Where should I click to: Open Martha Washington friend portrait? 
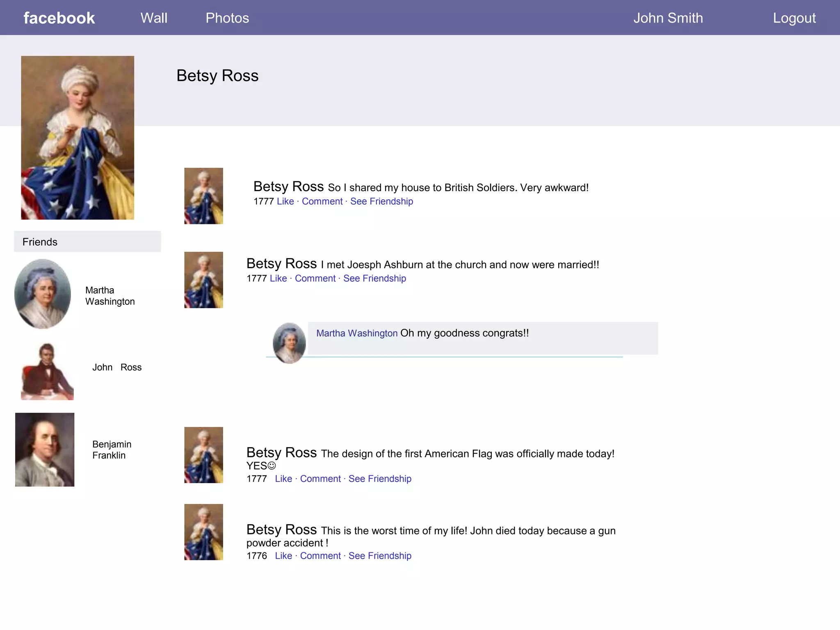[x=43, y=294]
